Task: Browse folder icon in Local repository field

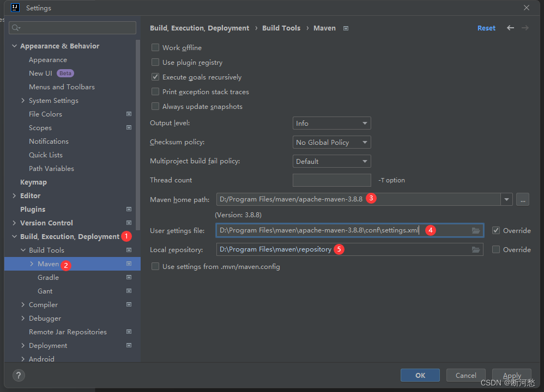Action: click(476, 249)
